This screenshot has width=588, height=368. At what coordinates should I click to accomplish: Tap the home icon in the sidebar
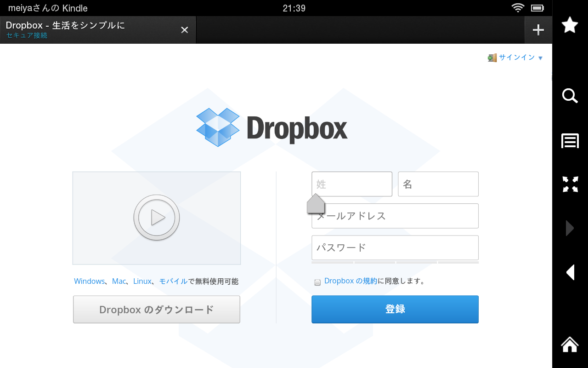[x=570, y=344]
